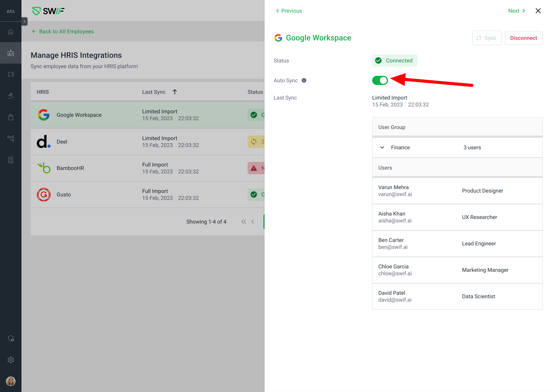This screenshot has width=552, height=392.
Task: Open the devices icon in sidebar
Action: point(11,74)
